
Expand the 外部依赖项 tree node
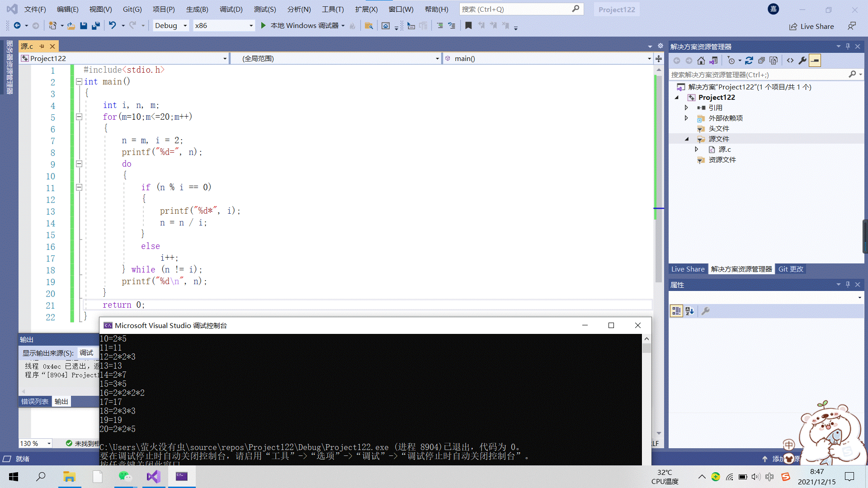coord(686,118)
